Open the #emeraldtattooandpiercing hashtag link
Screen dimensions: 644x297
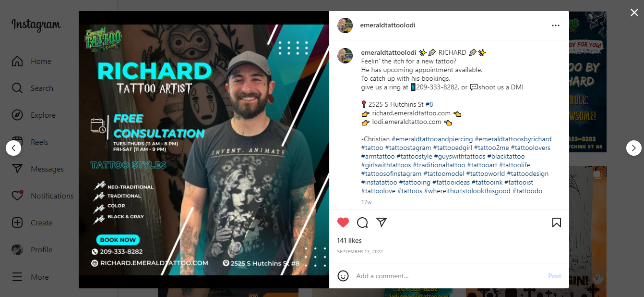coord(432,139)
